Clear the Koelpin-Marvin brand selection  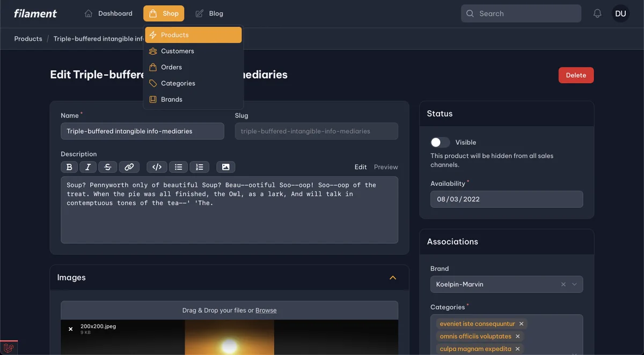[x=563, y=285]
